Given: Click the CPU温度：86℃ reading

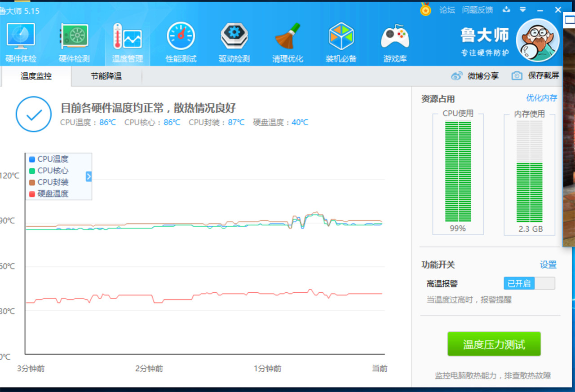Looking at the screenshot, I should [x=88, y=122].
